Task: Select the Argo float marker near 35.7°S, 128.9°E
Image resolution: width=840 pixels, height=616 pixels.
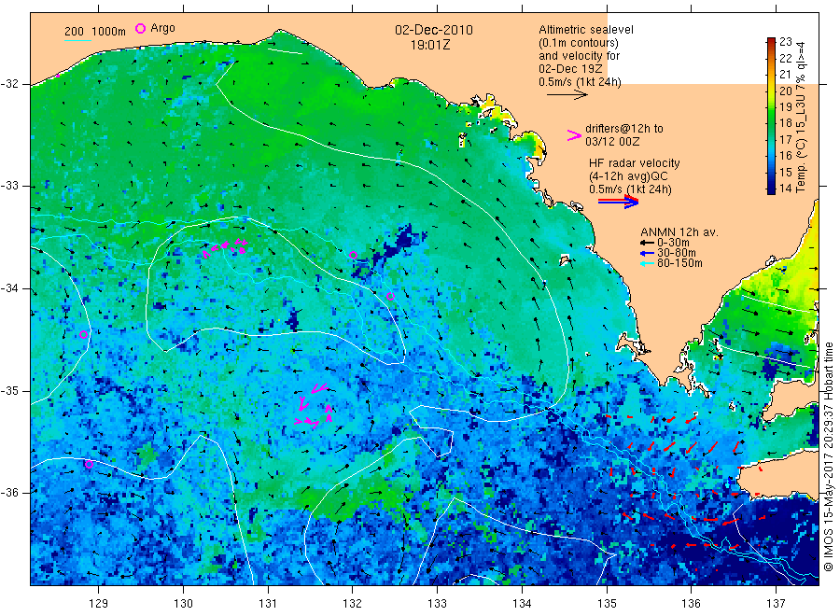Action: tap(89, 464)
